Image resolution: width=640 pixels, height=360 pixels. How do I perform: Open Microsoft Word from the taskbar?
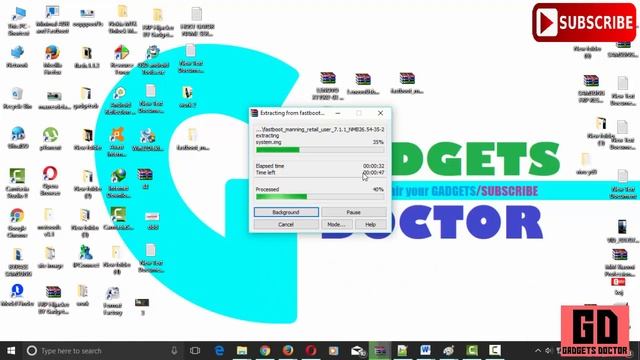coord(425,351)
